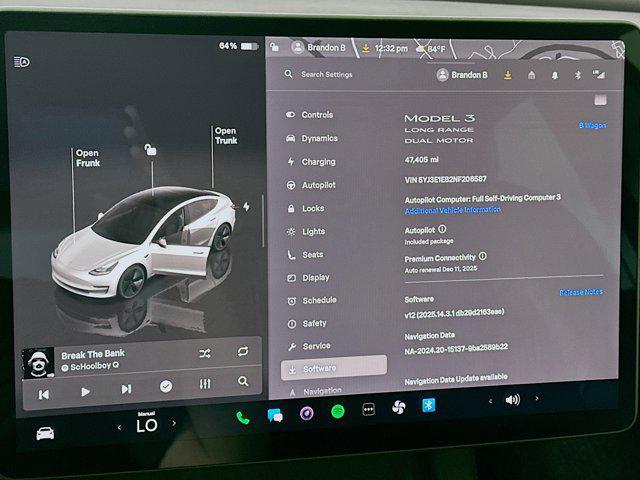Tap the unlock padlock above the car
This screenshot has height=480, width=640.
[150, 150]
